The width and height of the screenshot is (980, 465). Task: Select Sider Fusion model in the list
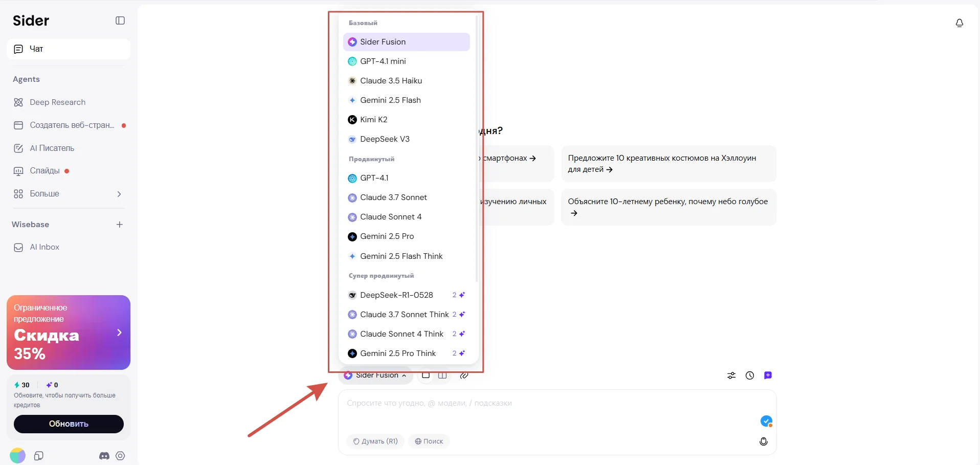tap(407, 42)
